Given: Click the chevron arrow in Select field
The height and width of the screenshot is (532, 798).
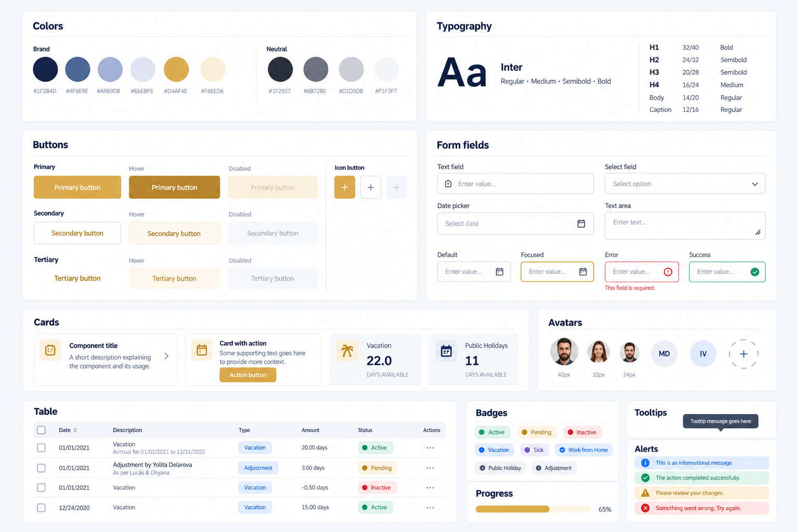Looking at the screenshot, I should (x=755, y=184).
